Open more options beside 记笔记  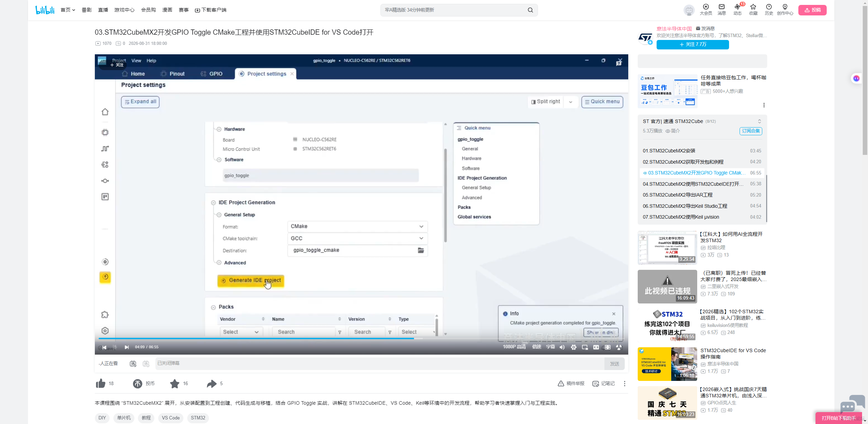point(624,384)
